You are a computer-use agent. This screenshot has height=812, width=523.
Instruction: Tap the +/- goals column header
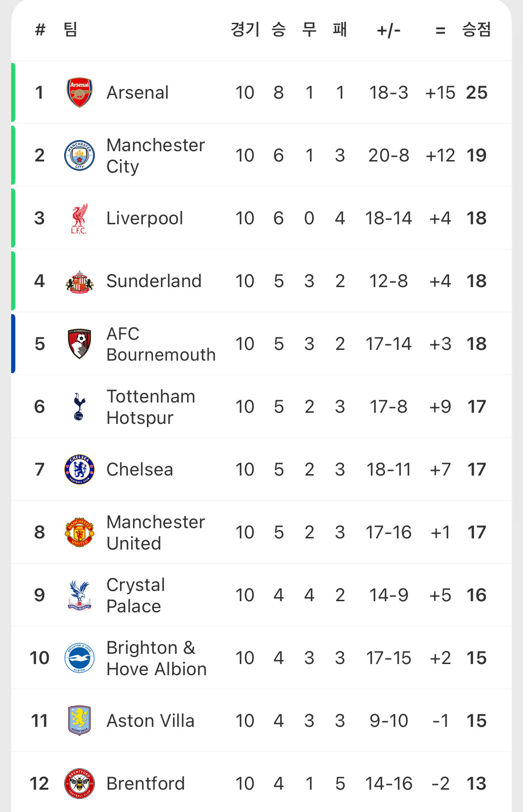388,31
